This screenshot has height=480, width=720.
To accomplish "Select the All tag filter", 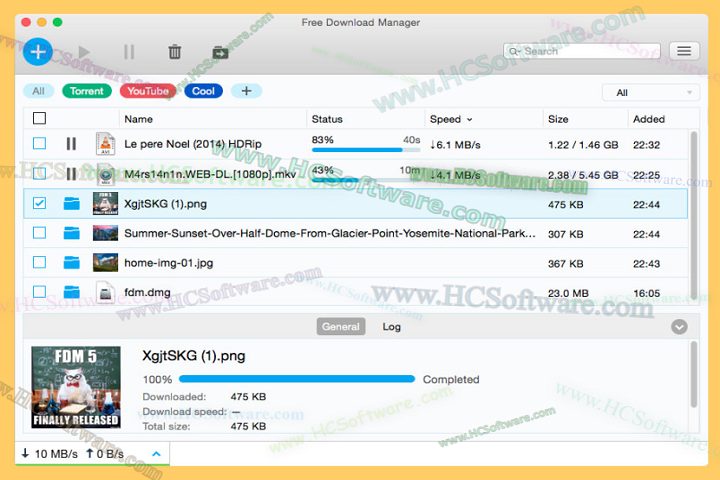I will point(39,91).
